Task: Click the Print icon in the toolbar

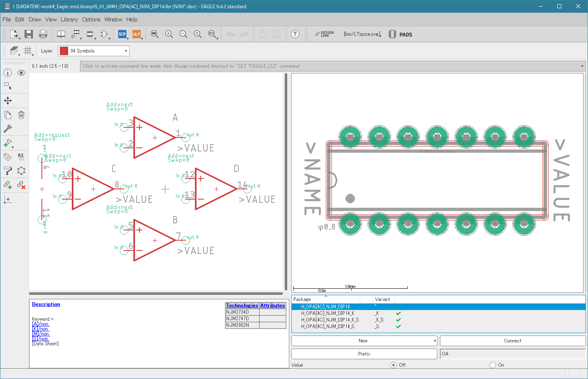Action: [43, 34]
